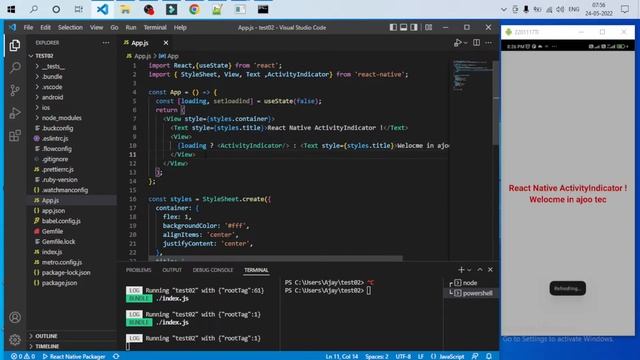Close the terminal panel
Viewport: 640px width, 360px height.
click(x=490, y=270)
